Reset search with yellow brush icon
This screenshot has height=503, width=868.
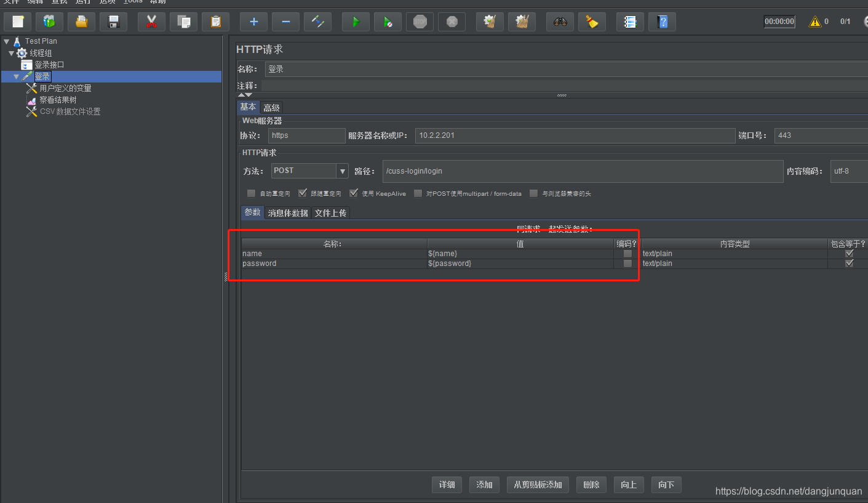(x=592, y=22)
